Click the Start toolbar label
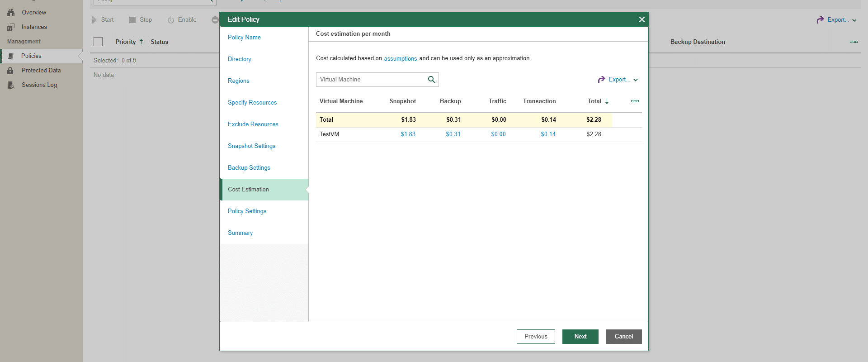The image size is (868, 362). click(107, 20)
